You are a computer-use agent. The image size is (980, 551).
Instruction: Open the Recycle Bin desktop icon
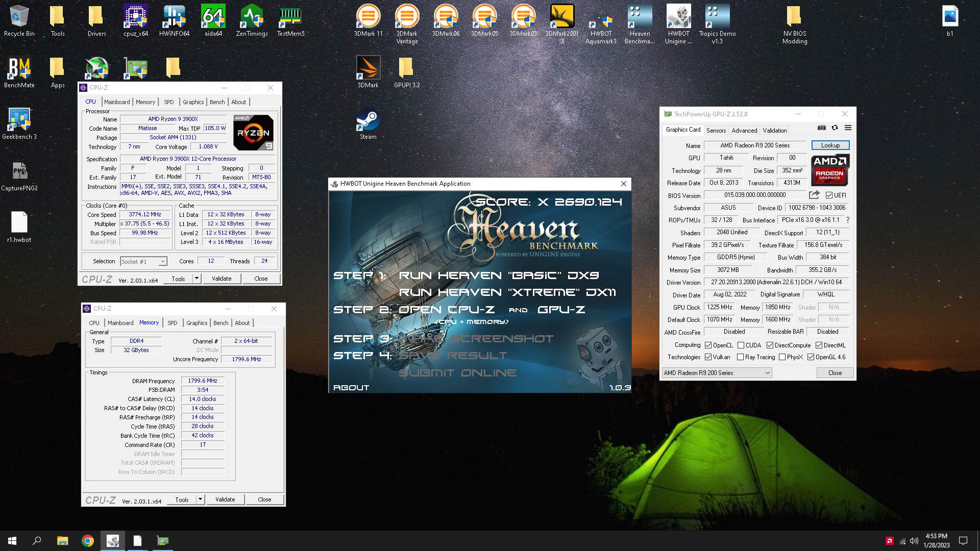pyautogui.click(x=19, y=20)
